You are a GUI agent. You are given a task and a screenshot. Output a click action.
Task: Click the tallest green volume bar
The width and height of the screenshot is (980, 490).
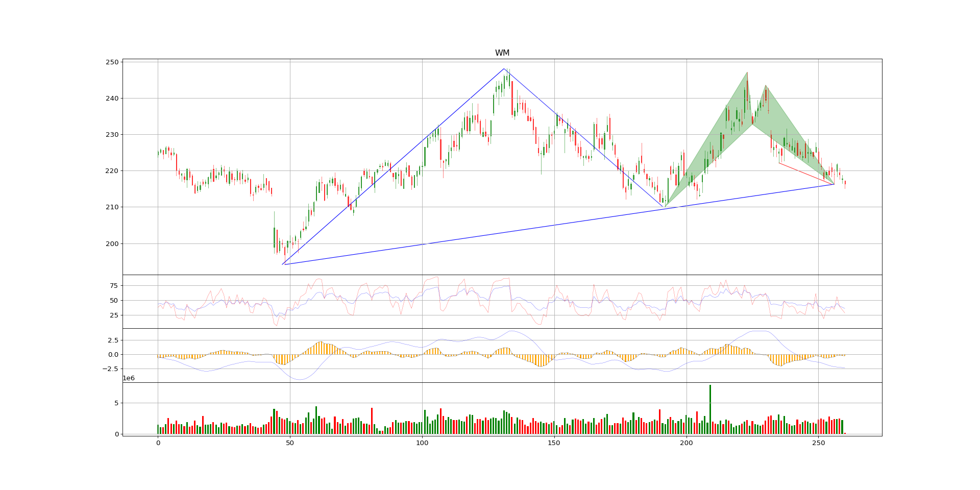(710, 409)
